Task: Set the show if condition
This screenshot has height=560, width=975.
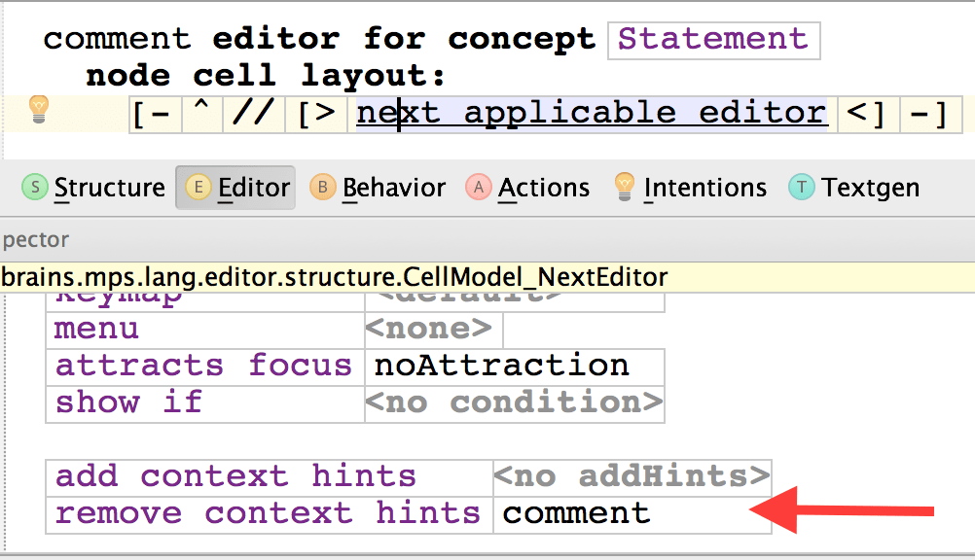Action: 514,402
